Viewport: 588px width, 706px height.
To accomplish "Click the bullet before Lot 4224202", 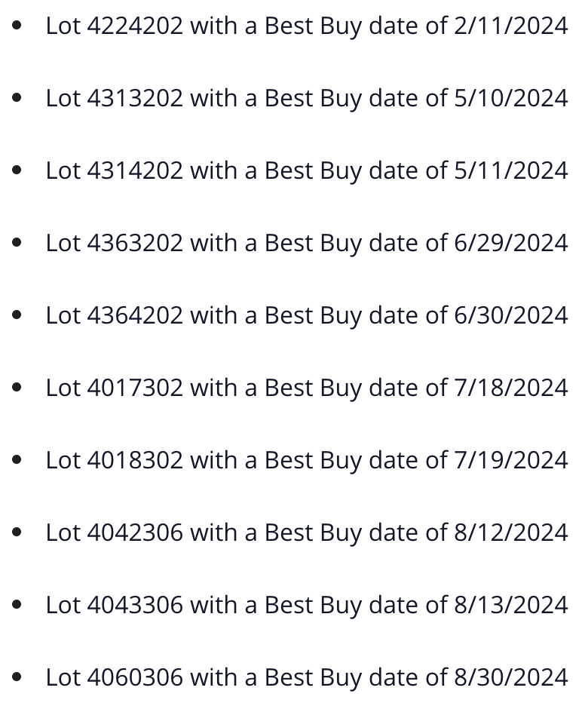I will pyautogui.click(x=17, y=25).
